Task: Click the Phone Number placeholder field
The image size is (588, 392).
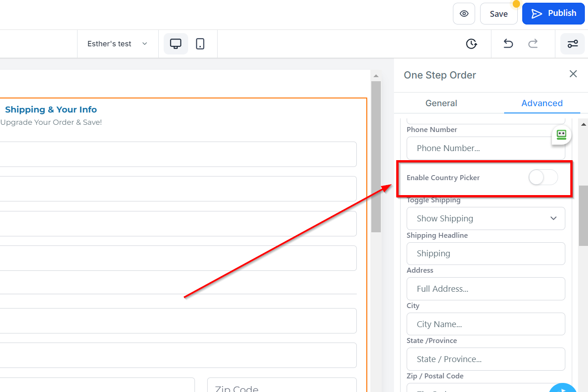Action: coord(486,148)
